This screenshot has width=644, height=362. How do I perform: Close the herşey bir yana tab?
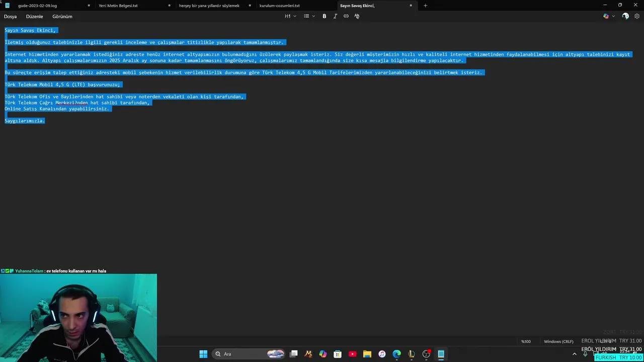(250, 6)
